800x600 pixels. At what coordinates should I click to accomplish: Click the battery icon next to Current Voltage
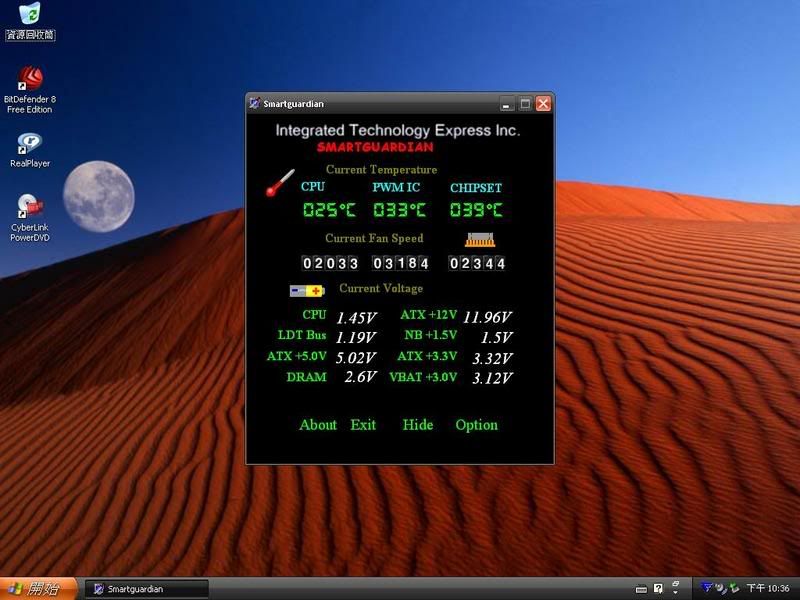click(x=307, y=290)
